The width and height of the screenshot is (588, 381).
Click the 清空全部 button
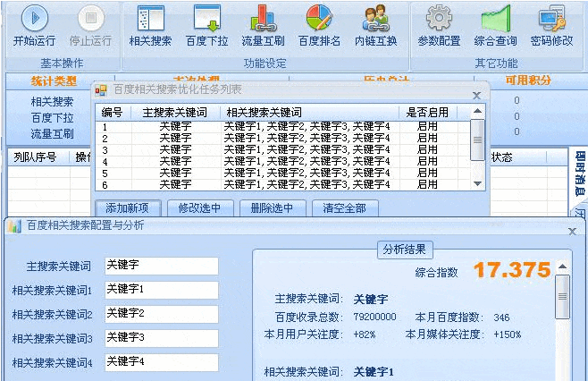coord(345,208)
